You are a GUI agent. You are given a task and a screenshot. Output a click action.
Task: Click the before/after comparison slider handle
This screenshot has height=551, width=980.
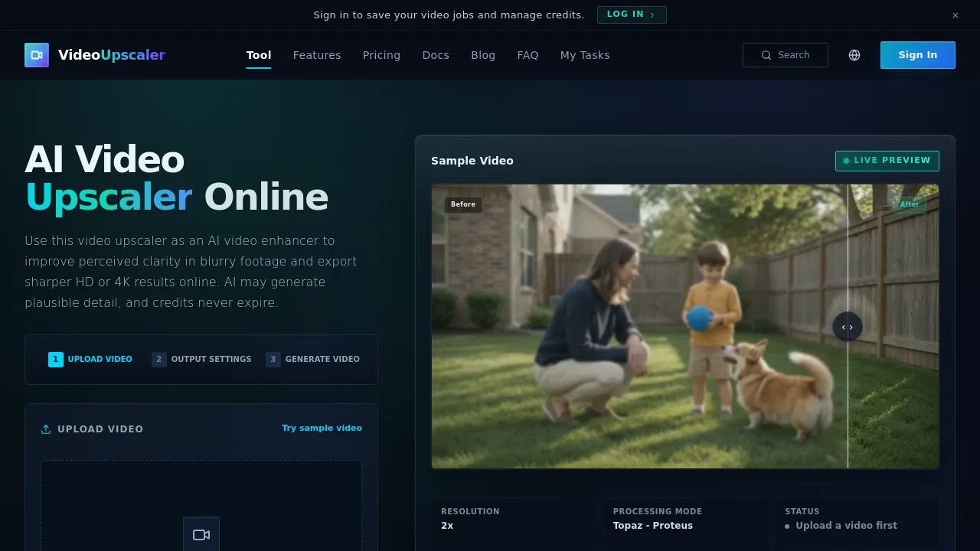tap(848, 327)
